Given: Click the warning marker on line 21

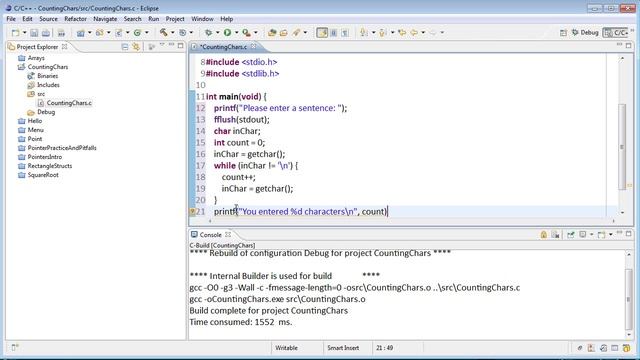Looking at the screenshot, I should click(192, 211).
